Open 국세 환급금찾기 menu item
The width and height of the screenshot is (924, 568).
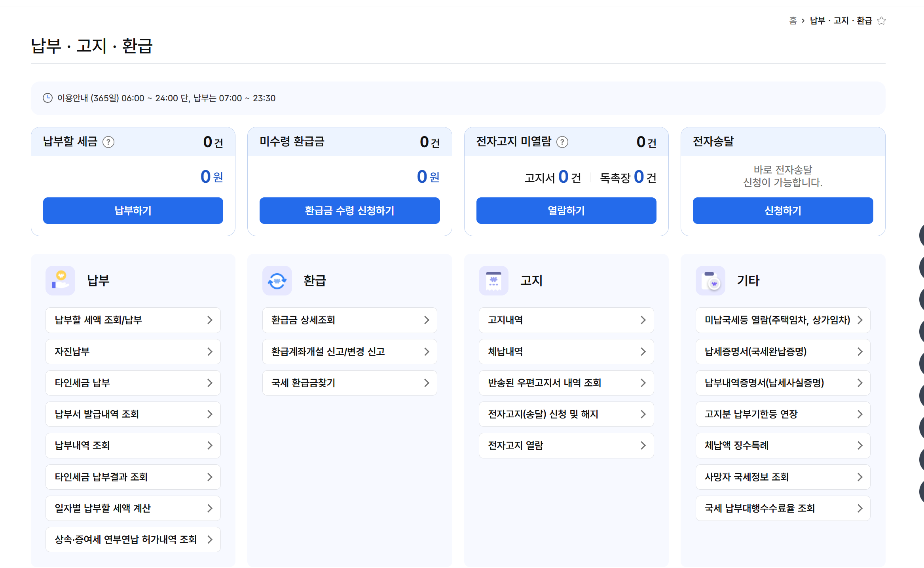[349, 383]
